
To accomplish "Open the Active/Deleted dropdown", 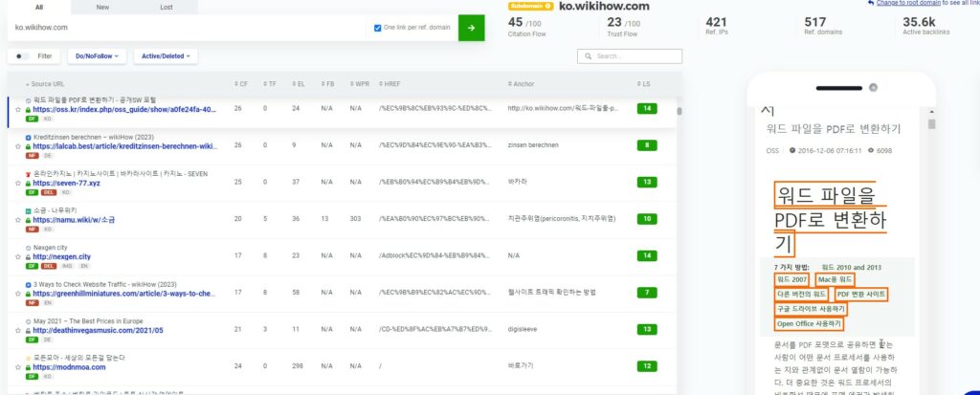I will [x=166, y=56].
